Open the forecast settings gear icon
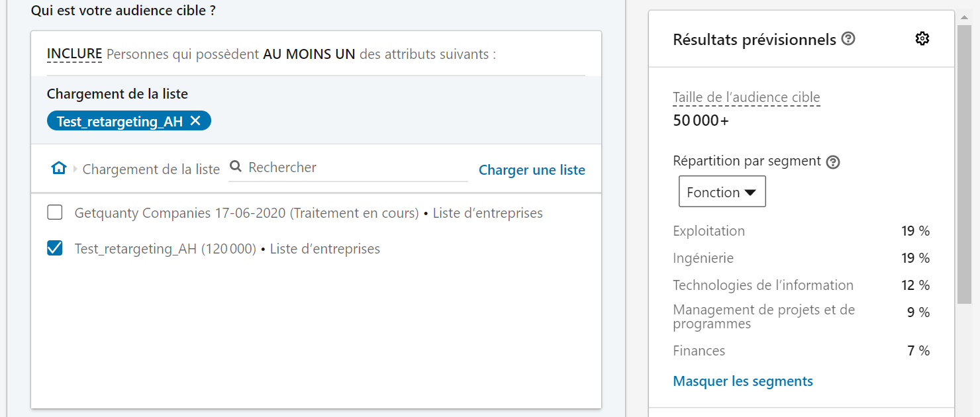Screen dimensions: 980x417 [922, 39]
